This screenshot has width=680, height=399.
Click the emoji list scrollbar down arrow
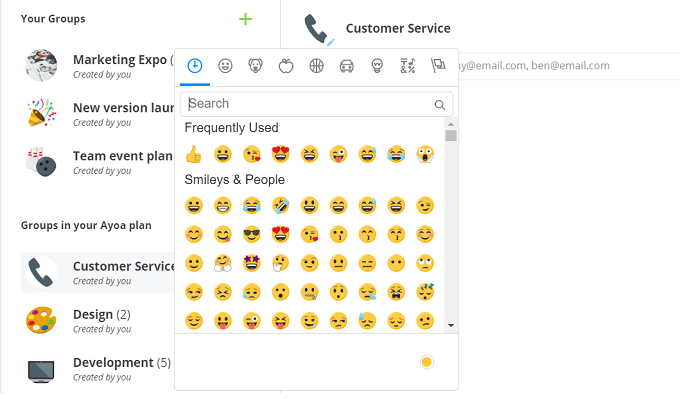[x=451, y=325]
